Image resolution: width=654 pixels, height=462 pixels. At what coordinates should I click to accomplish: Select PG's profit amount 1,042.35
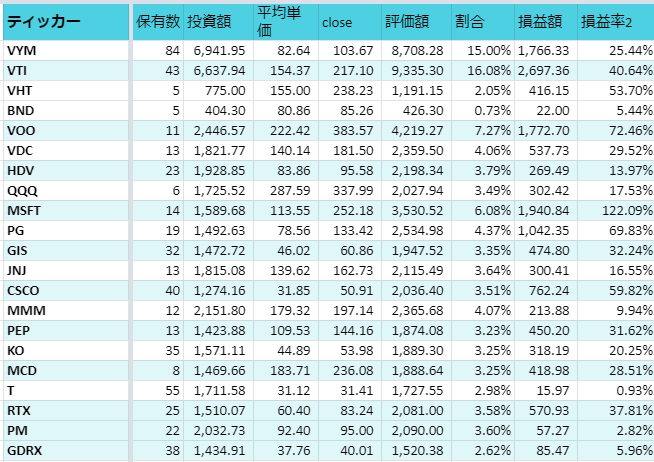[x=546, y=231]
